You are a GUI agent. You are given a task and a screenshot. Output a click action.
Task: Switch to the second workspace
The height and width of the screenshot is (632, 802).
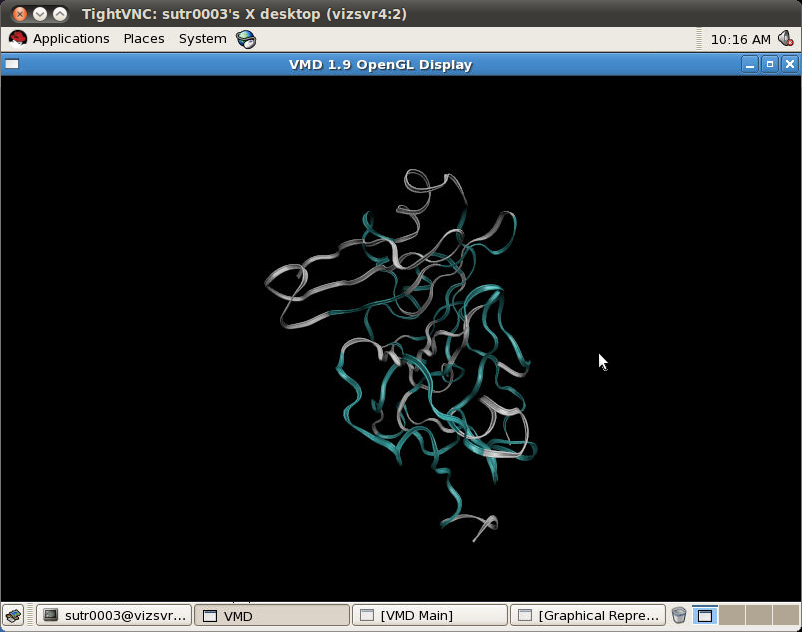point(732,615)
